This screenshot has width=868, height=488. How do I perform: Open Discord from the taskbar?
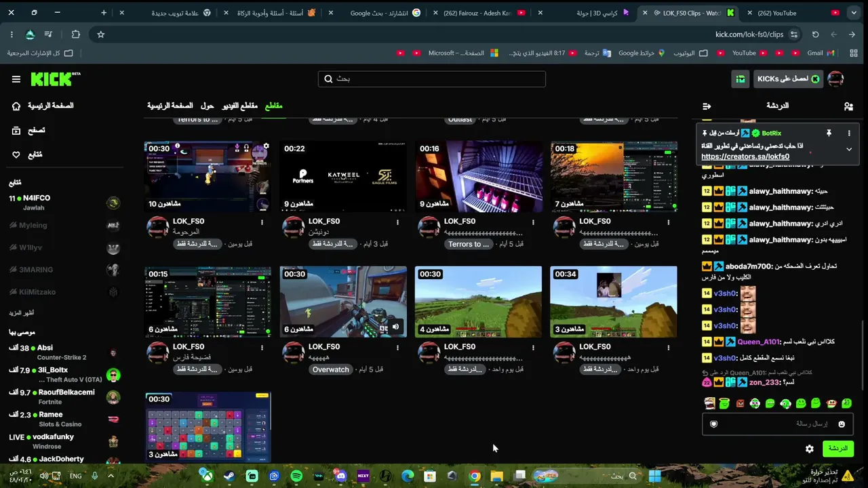(341, 476)
